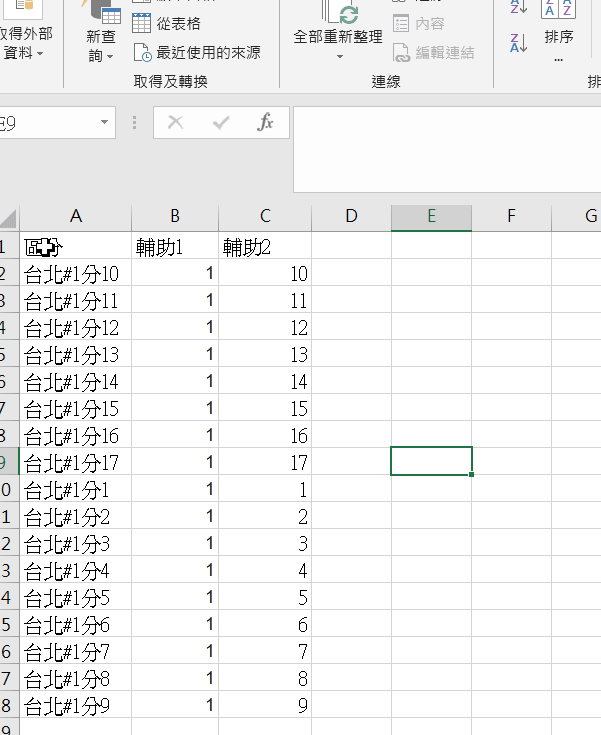
Task: Click column C cell with value 5
Action: (265, 597)
